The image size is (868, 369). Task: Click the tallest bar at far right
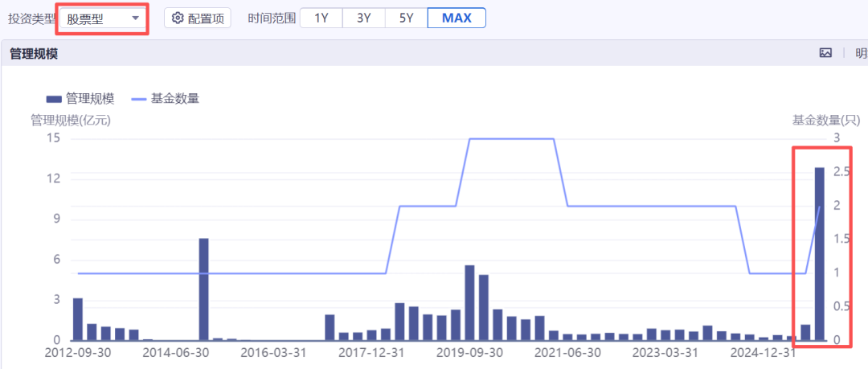819,254
